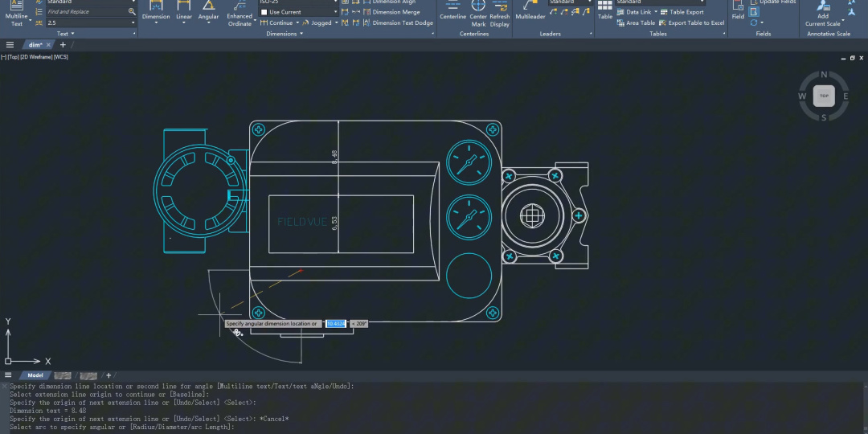This screenshot has width=868, height=434.
Task: Click the TOP face of the ViewCube
Action: (x=824, y=96)
